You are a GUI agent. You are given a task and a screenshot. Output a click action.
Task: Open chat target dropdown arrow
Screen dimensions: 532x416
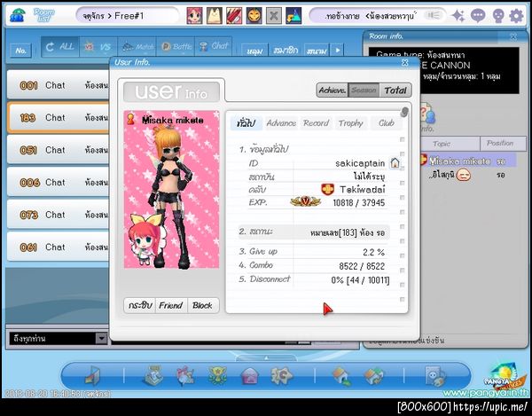click(101, 338)
